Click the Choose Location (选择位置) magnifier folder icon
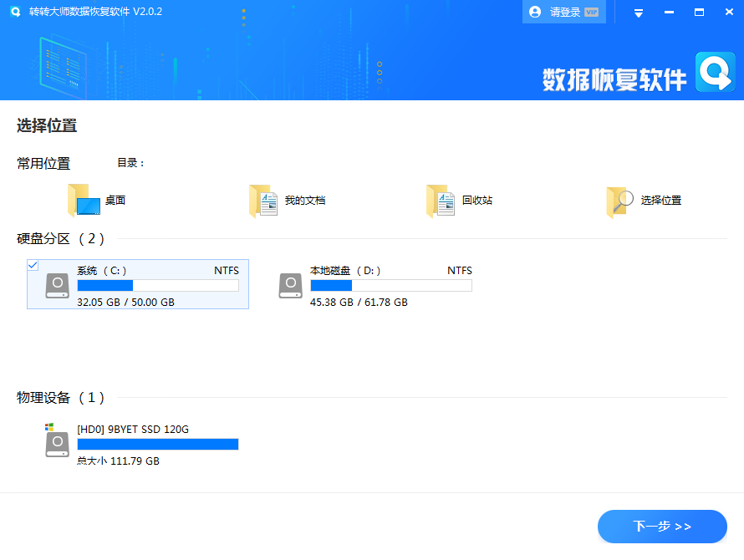This screenshot has height=560, width=744. click(619, 201)
